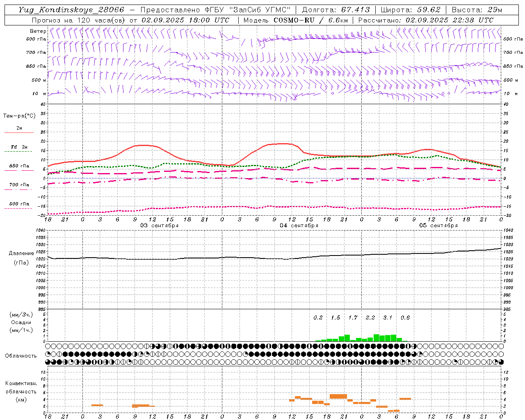
Task: Click the "(км)" convective cloud units label
Action: (x=21, y=399)
